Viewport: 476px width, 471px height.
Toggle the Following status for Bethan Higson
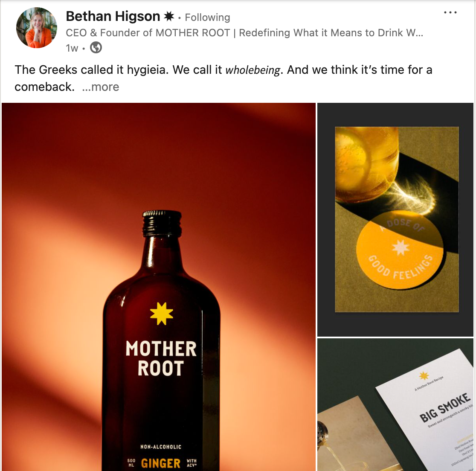click(207, 17)
